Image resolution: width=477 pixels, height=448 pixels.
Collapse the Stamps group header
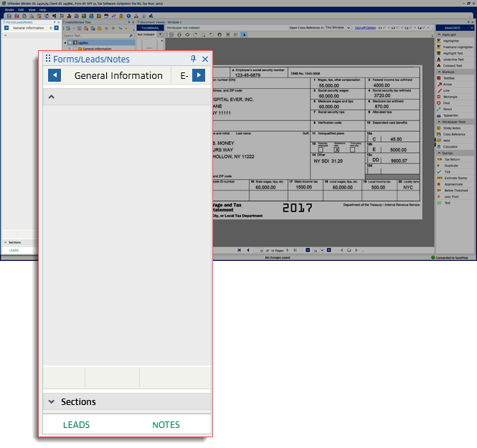[439, 153]
